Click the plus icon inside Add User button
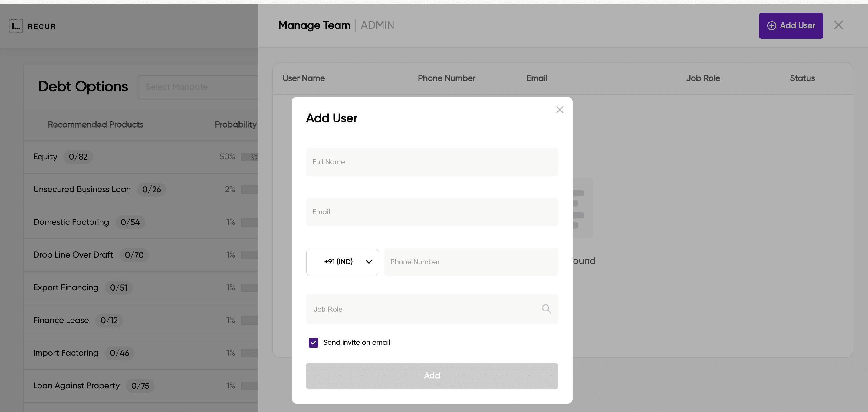Screen dimensions: 868x412 772,26
